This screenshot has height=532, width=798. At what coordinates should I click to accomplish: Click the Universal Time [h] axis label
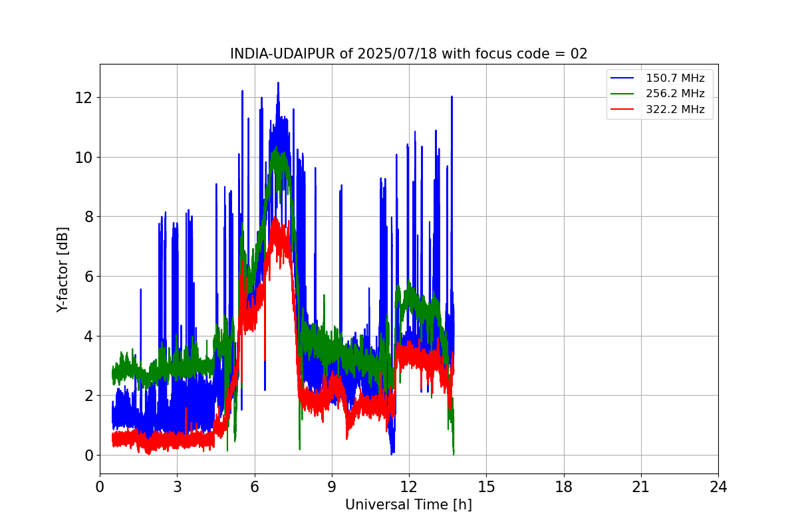click(x=408, y=505)
